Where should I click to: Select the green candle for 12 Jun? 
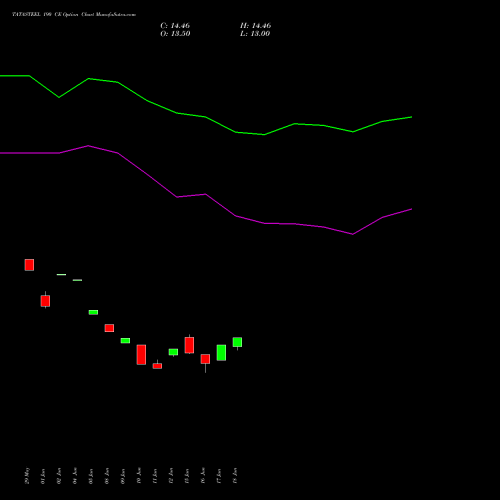(173, 352)
